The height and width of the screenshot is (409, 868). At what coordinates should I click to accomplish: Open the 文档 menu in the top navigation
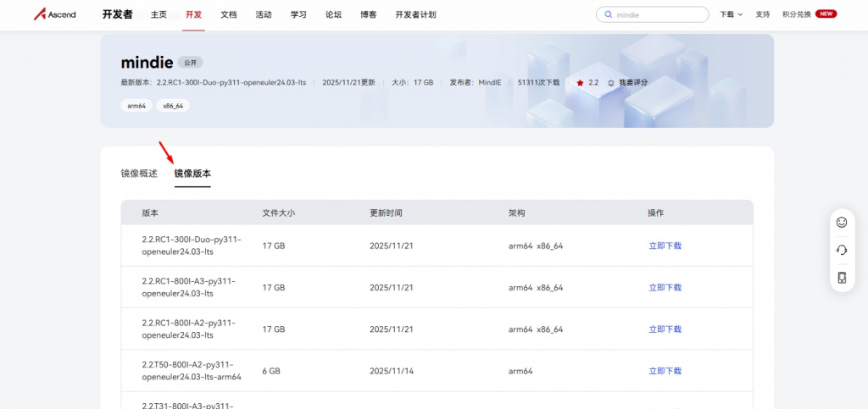229,14
